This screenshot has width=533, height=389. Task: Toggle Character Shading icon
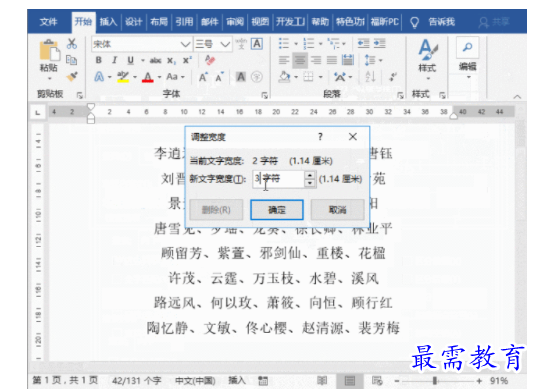pyautogui.click(x=241, y=77)
